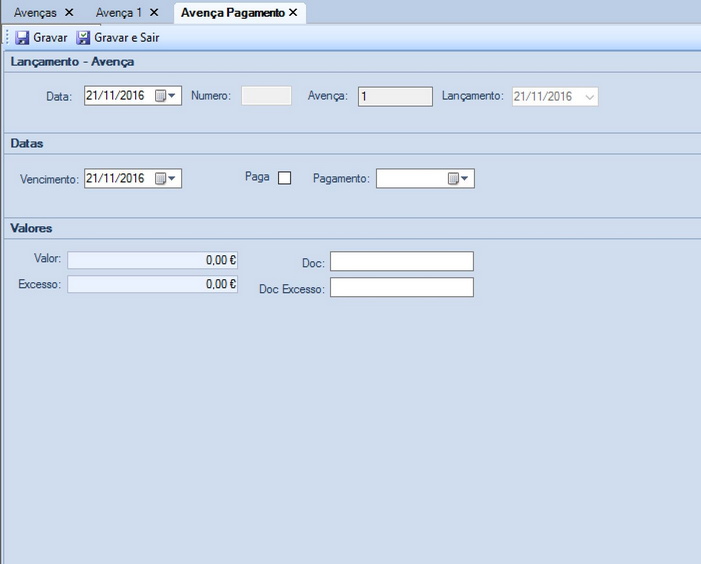Click the Excesso: label
The height and width of the screenshot is (564, 701).
click(39, 284)
